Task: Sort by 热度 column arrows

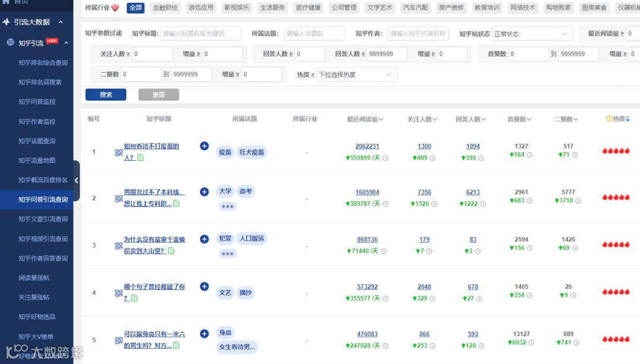Action: [628, 119]
